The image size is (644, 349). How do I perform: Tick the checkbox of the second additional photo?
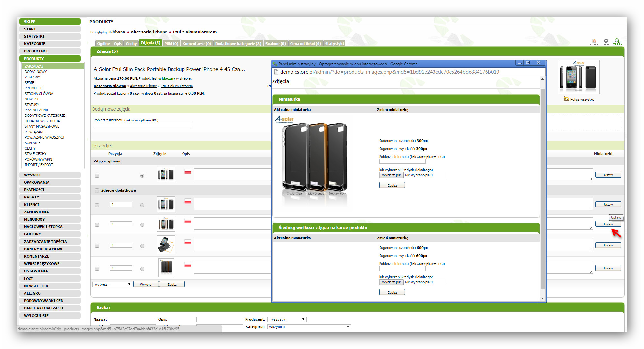97,225
